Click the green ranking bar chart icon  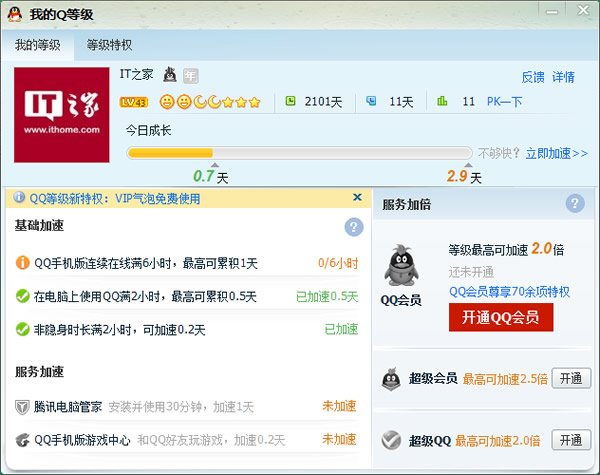(442, 101)
